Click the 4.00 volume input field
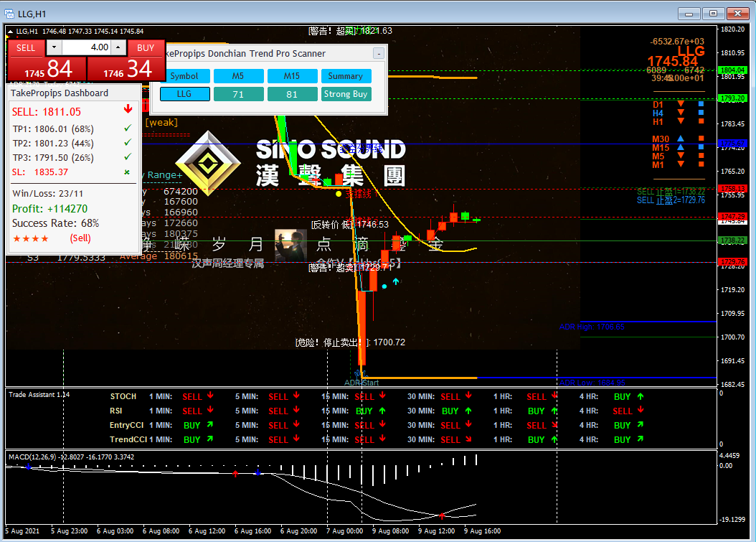Viewport: 756px width, 542px height. point(86,47)
